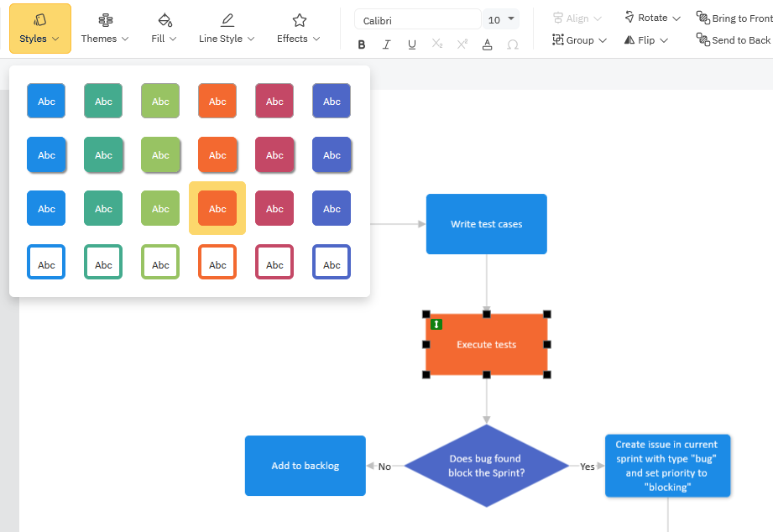Click the Bold formatting icon

click(x=362, y=44)
